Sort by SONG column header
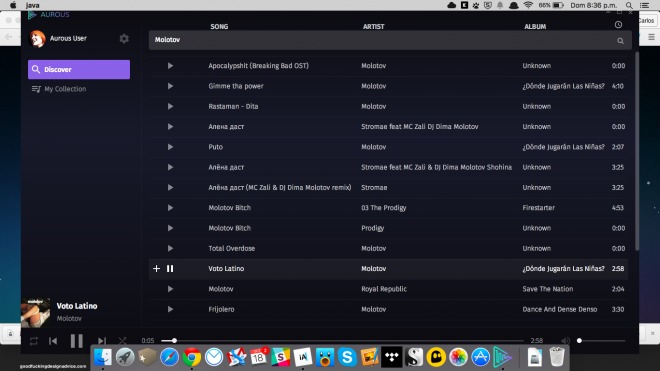Screen dimensions: 660x371 pos(219,27)
